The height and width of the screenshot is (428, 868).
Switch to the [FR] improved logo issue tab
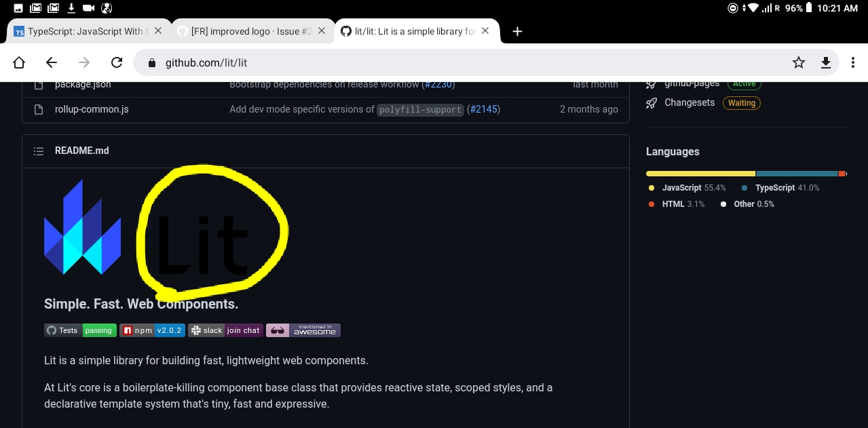pos(252,31)
